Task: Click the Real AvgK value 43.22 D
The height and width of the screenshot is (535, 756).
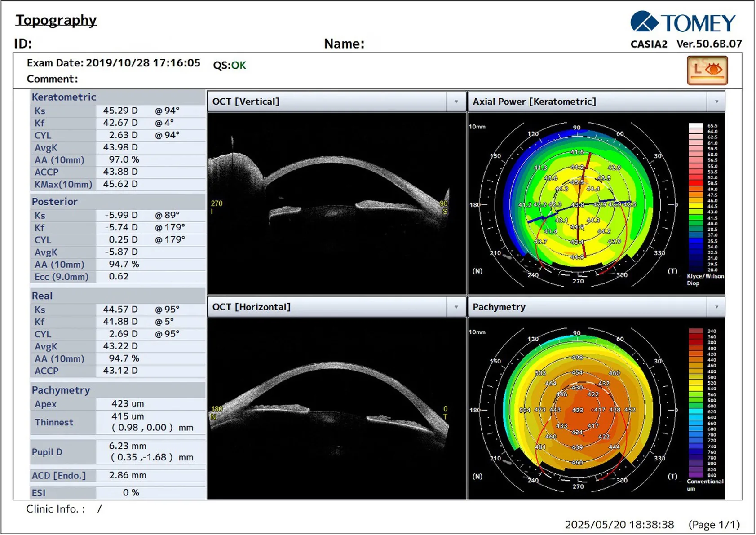Action: (120, 346)
